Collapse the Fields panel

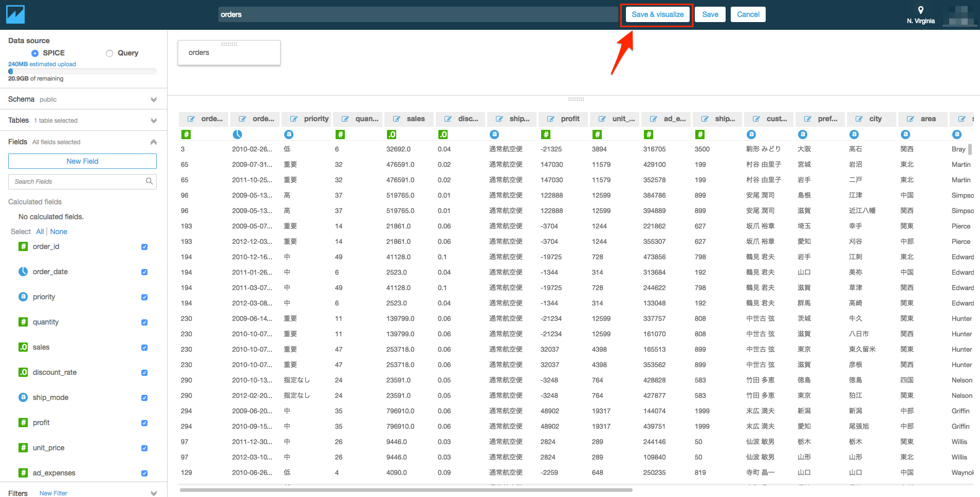click(153, 142)
